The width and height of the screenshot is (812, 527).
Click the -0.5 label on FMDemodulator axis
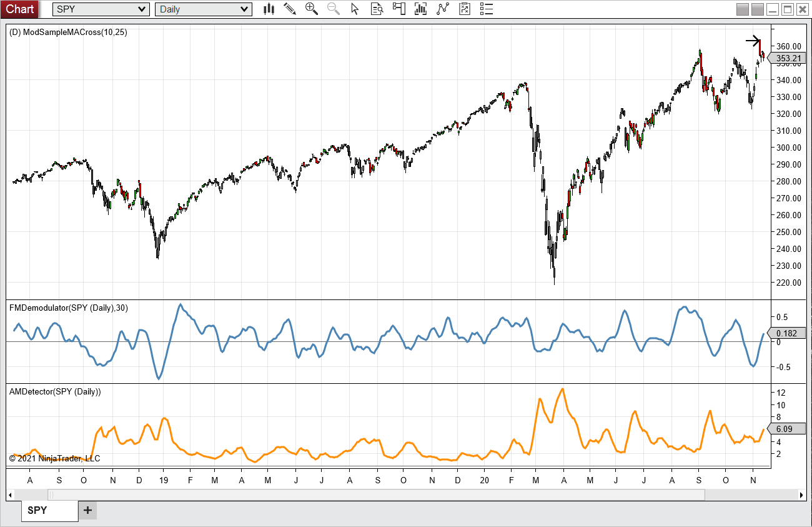coord(783,367)
